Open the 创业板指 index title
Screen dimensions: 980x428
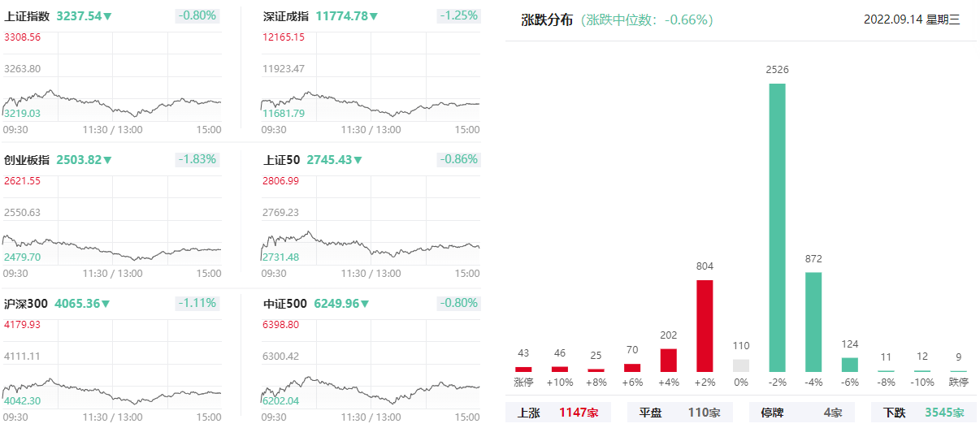27,160
